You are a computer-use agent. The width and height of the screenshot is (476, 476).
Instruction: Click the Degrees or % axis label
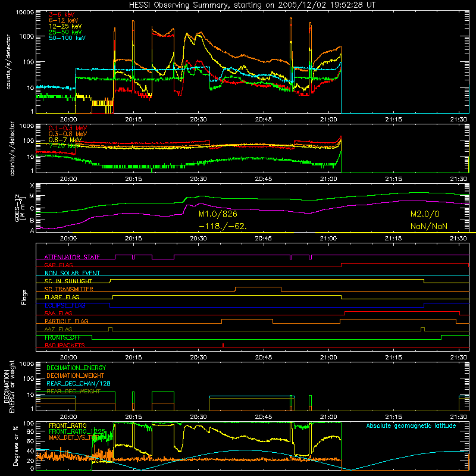point(15,446)
